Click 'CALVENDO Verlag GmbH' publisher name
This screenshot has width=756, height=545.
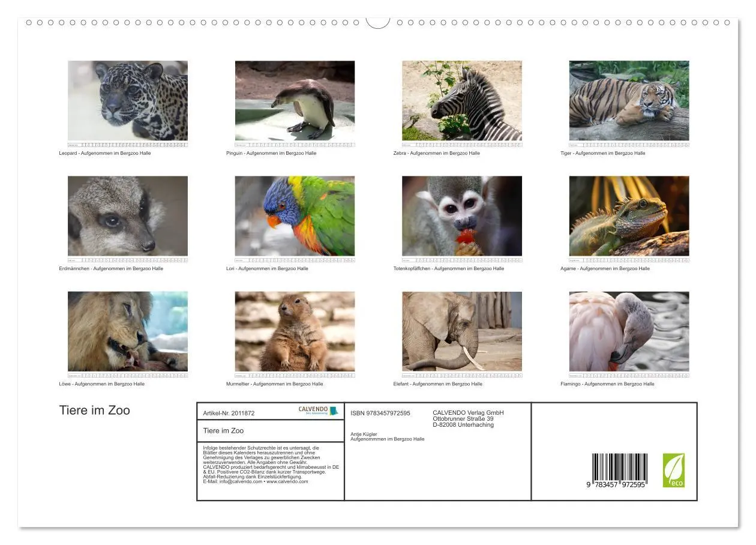point(468,412)
